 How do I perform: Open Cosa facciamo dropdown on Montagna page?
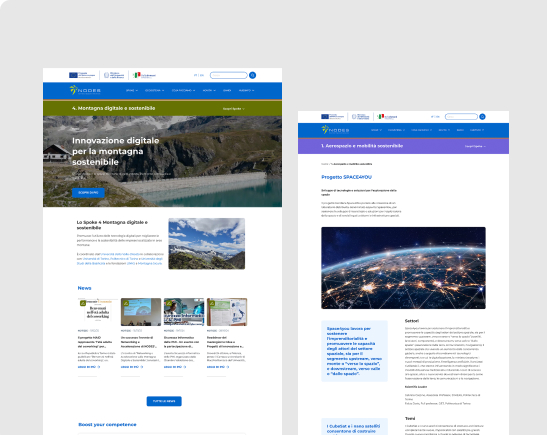[183, 90]
